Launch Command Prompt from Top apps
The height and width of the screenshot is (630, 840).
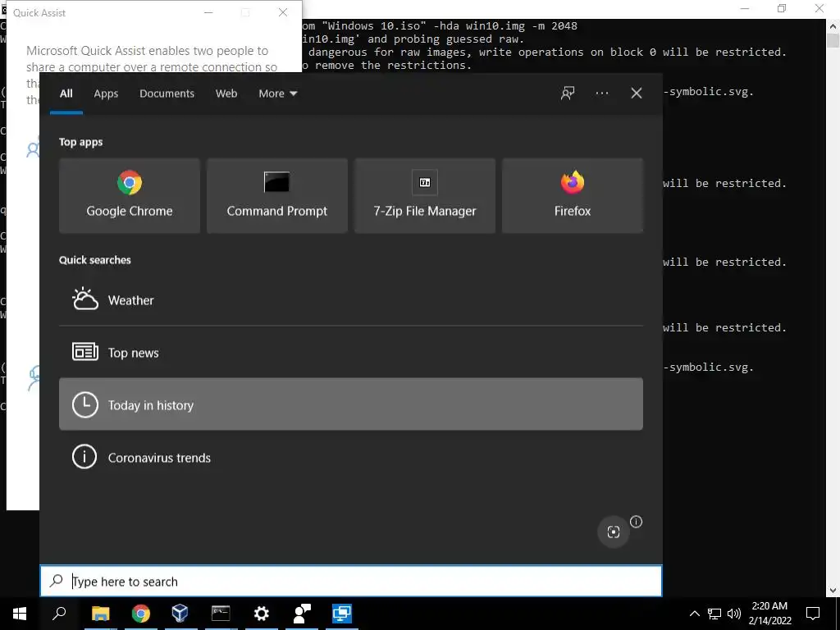277,195
